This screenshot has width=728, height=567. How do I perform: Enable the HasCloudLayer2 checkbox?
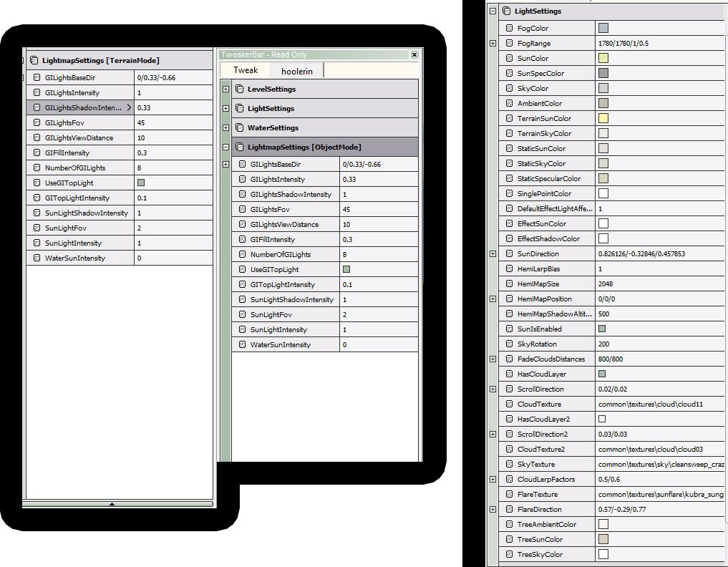(602, 419)
